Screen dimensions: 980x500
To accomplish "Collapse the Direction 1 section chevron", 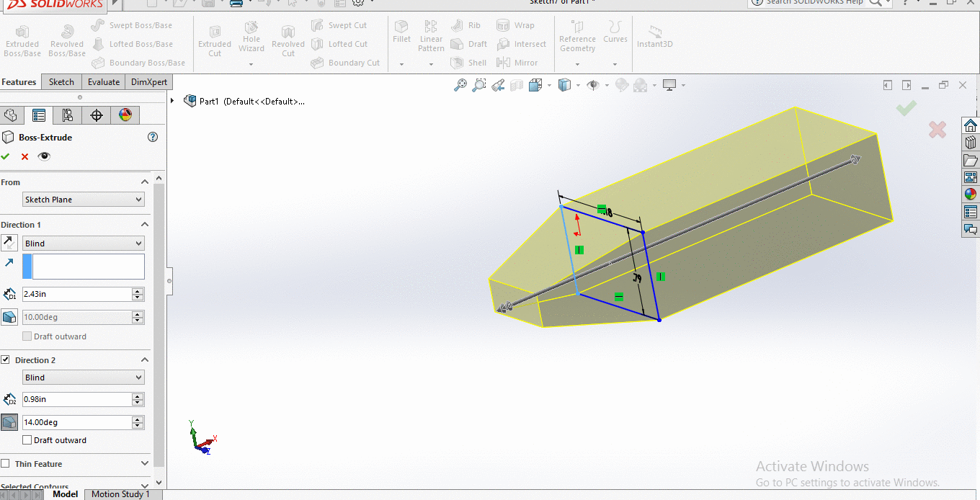I will click(144, 225).
